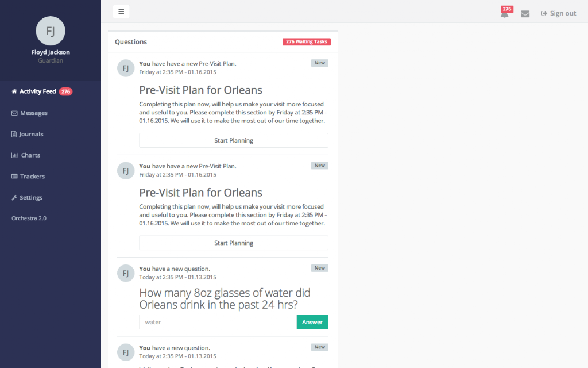588x368 pixels.
Task: Click the Messages envelope icon in sidebar
Action: click(x=14, y=113)
